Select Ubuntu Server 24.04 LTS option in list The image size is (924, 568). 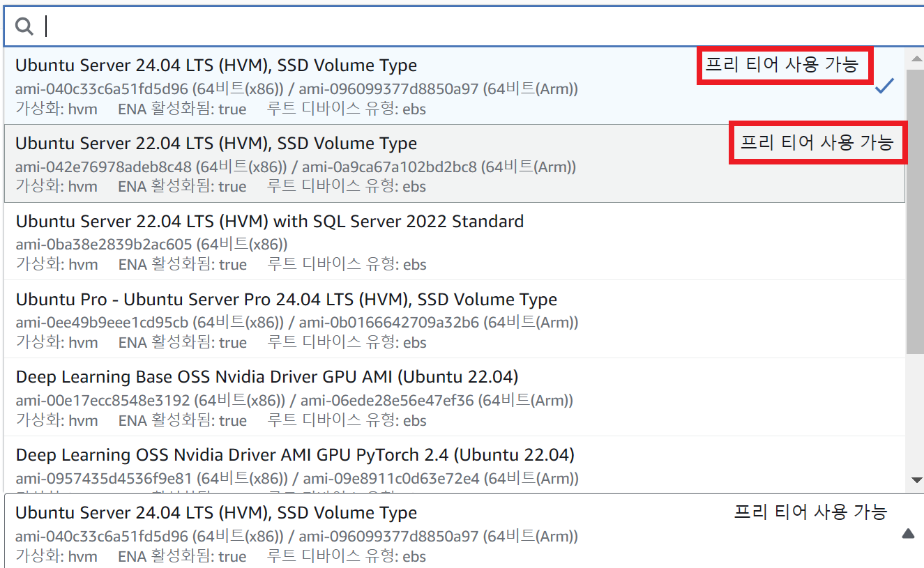455,86
